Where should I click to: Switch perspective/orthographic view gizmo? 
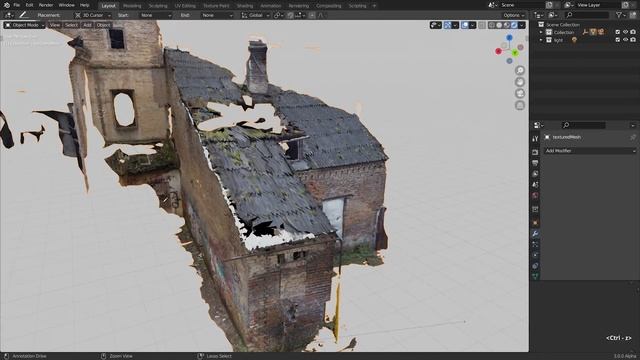tap(520, 106)
